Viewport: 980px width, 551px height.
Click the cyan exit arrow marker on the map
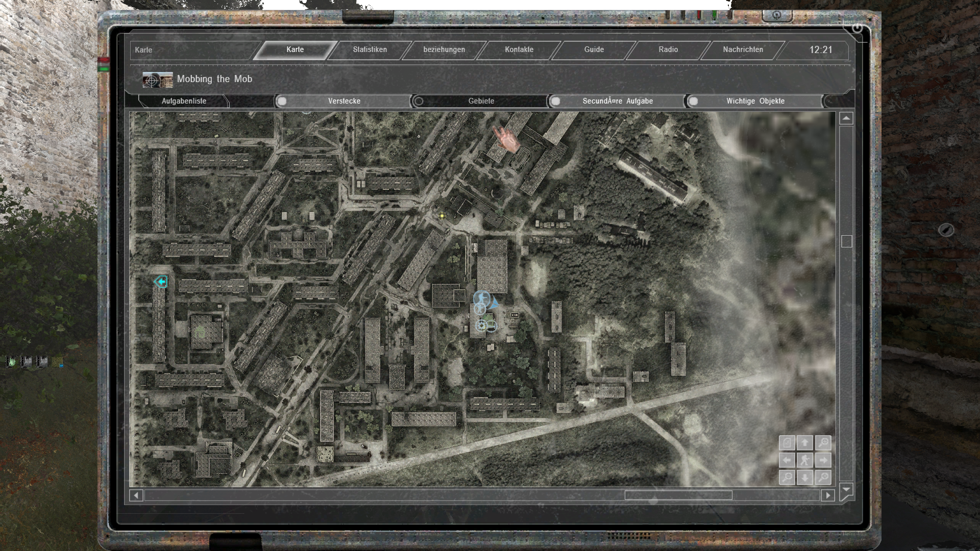click(160, 281)
